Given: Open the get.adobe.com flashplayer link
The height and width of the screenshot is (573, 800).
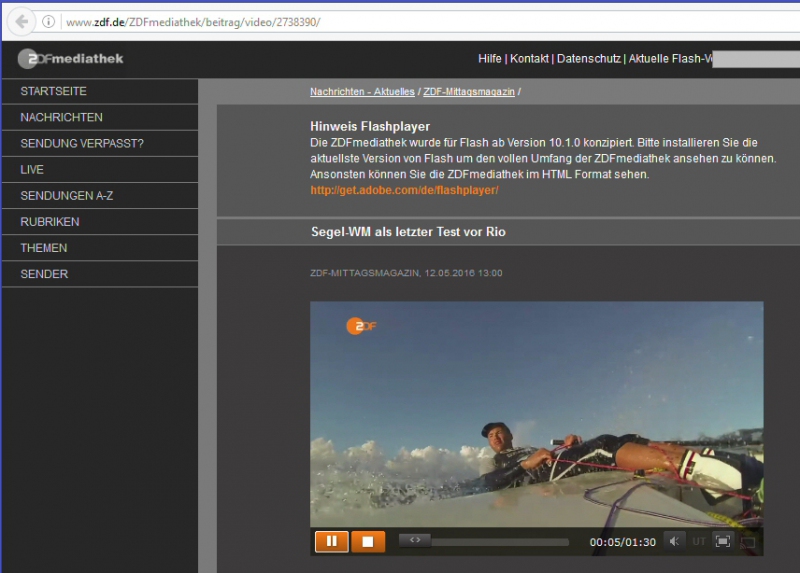Looking at the screenshot, I should [404, 190].
